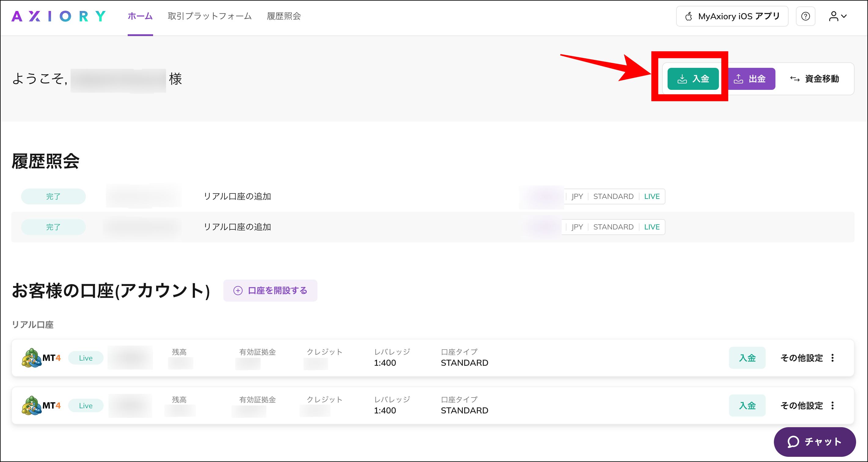The width and height of the screenshot is (868, 462).
Task: Click the plus icon beside 口座を開設する
Action: tap(238, 290)
